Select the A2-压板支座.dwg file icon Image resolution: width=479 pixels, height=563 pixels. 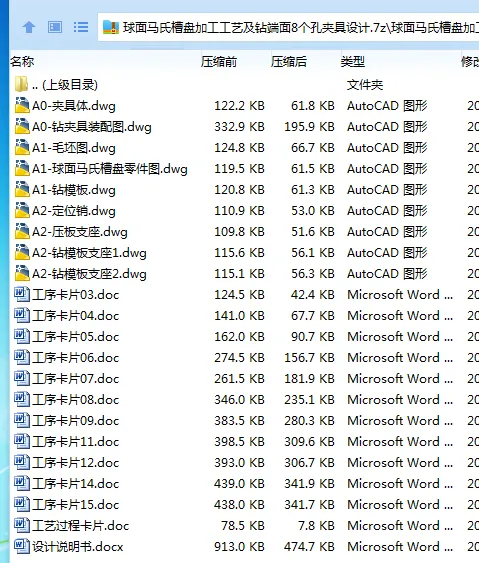[x=22, y=231]
